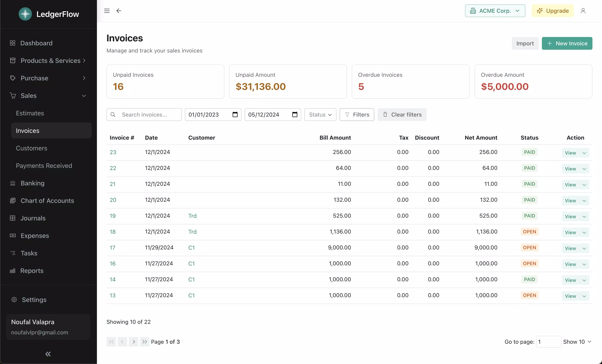Screen dimensions: 602x364
Task: Jump to the last page arrow
Action: [x=145, y=342]
